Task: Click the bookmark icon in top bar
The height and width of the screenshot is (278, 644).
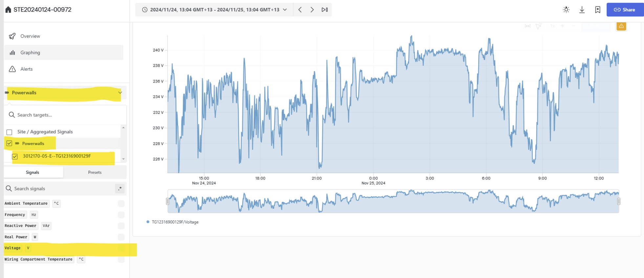Action: click(598, 10)
